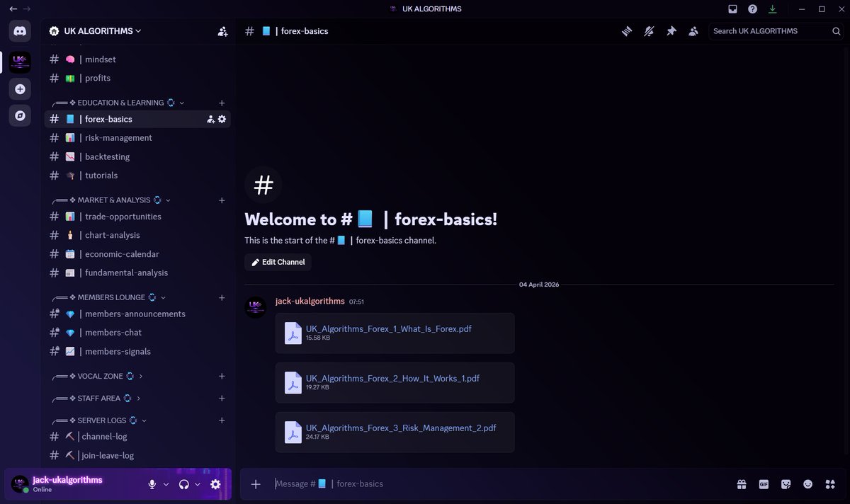Open Threads icon in channel header
The height and width of the screenshot is (504, 850).
tap(626, 31)
